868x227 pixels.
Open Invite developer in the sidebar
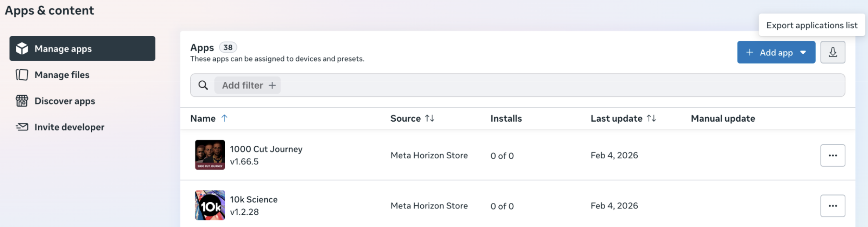[69, 127]
